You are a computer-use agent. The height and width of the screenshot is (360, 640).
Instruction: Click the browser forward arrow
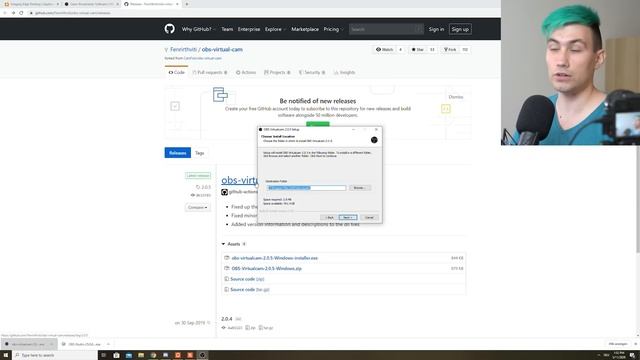coord(13,13)
